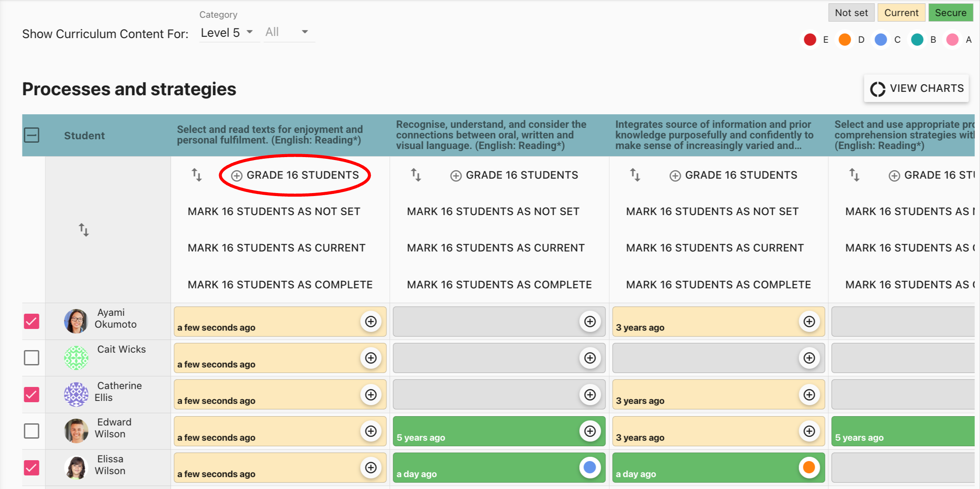
Task: Uncheck Ayami Okumoto's checkbox
Action: (x=32, y=321)
